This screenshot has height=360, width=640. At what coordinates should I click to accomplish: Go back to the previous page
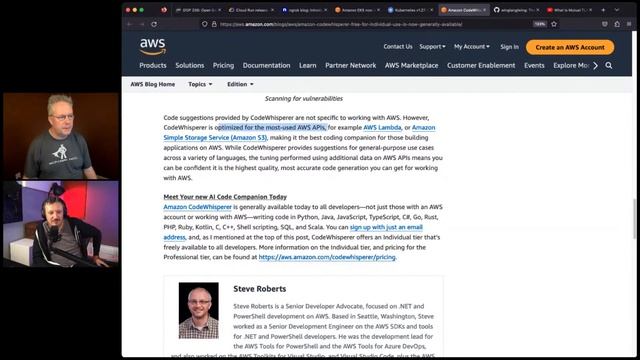click(130, 24)
